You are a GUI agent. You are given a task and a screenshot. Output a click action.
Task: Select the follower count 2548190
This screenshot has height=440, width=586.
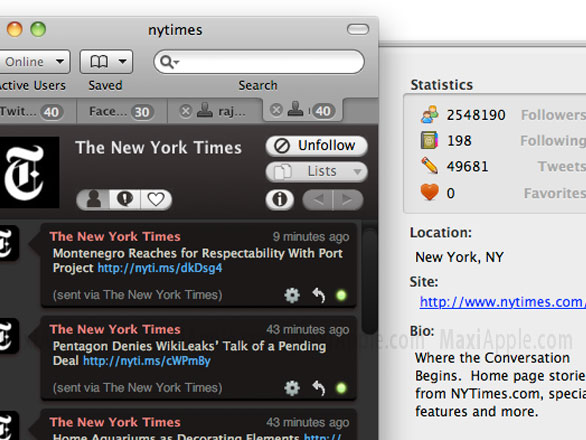click(476, 115)
